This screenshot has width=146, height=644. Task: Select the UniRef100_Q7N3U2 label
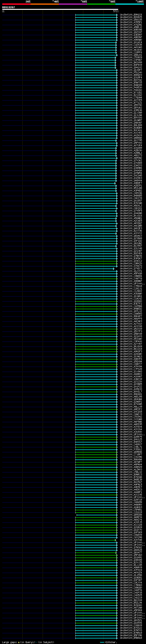pos(131,547)
